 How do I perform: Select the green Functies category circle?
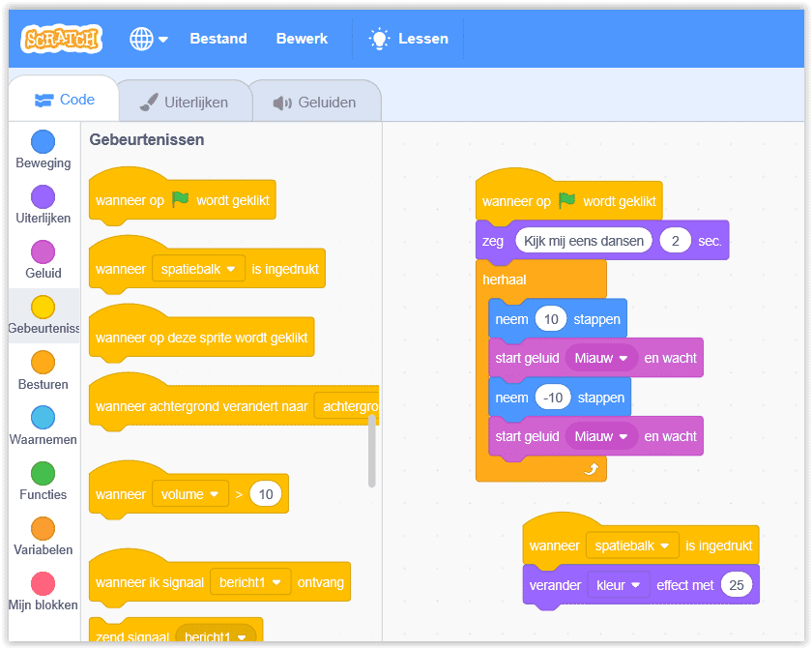(43, 473)
